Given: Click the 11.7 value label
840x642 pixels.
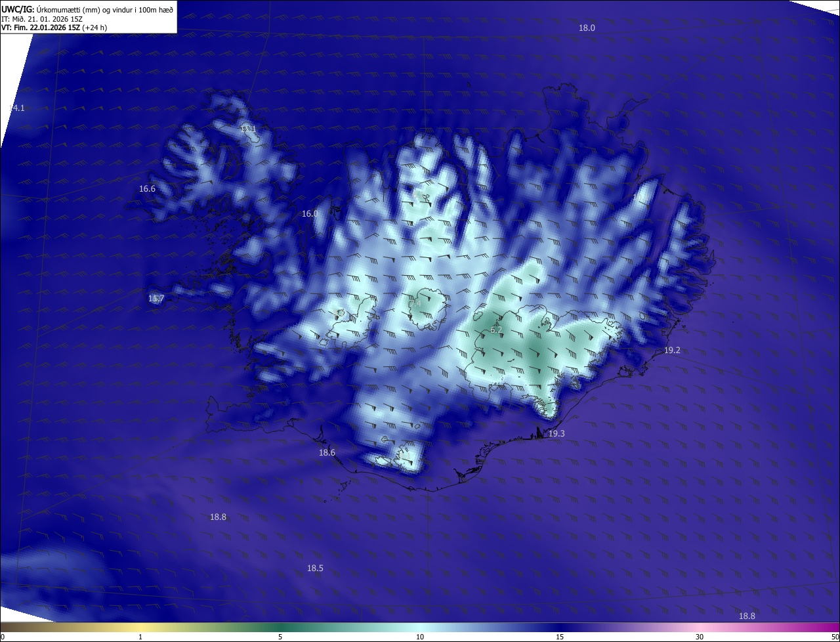Looking at the screenshot, I should tap(156, 299).
